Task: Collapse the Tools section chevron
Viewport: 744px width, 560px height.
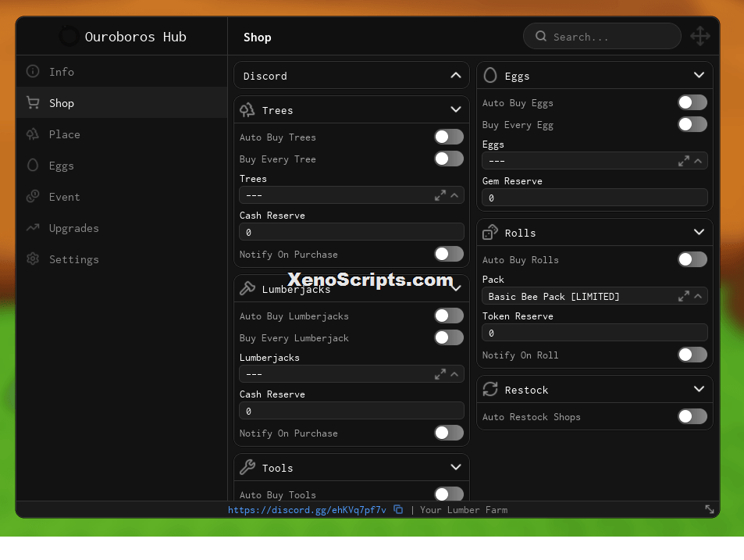Action: [455, 467]
